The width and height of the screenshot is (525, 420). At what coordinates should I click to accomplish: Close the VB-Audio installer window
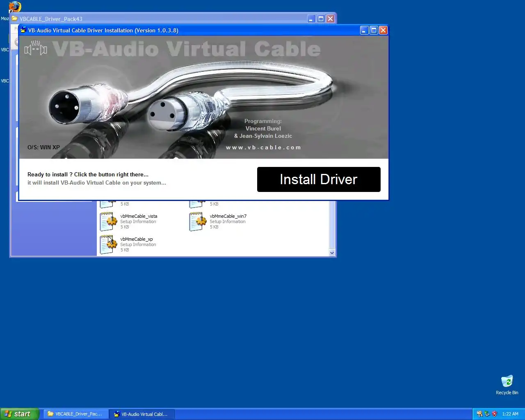click(x=383, y=30)
